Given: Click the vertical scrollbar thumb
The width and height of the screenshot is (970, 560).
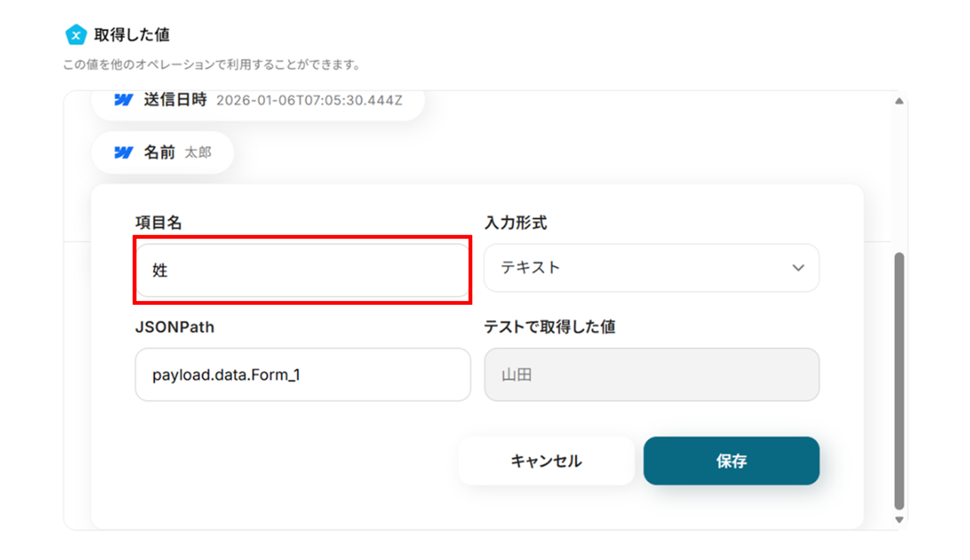Looking at the screenshot, I should coord(899,381).
